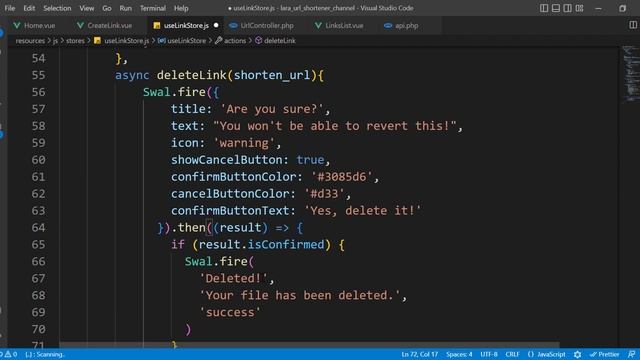Click the variable icon beside useLinkStore breadcrumb
This screenshot has width=640, height=360.
pyautogui.click(x=162, y=40)
